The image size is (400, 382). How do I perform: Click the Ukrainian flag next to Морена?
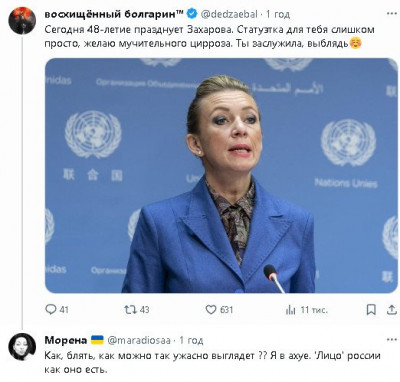click(97, 340)
